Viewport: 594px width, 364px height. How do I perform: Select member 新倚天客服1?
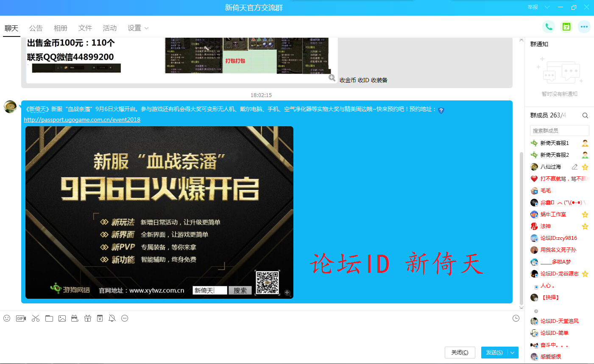tap(559, 143)
